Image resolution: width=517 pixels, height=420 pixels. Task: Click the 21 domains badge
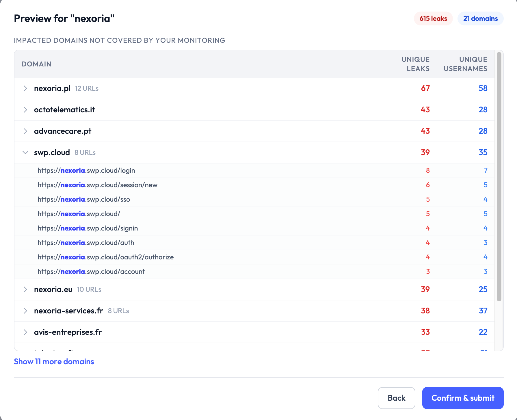tap(480, 18)
